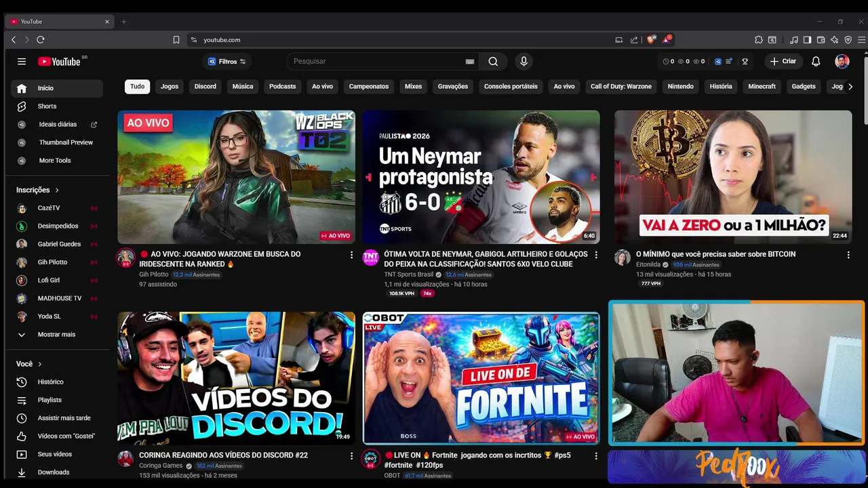Open options for OBOT Fortnite live video
This screenshot has width=868, height=488.
point(596,456)
